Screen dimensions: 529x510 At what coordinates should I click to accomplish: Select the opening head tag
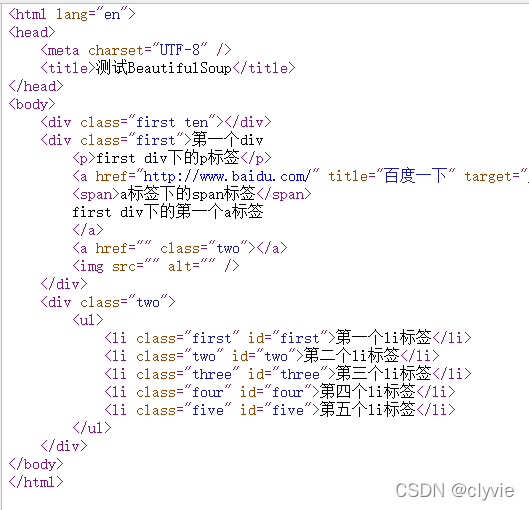(x=32, y=32)
